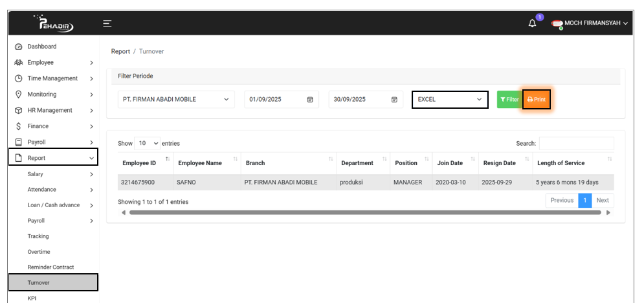Click the hamburger menu icon
This screenshot has height=303, width=644.
107,23
